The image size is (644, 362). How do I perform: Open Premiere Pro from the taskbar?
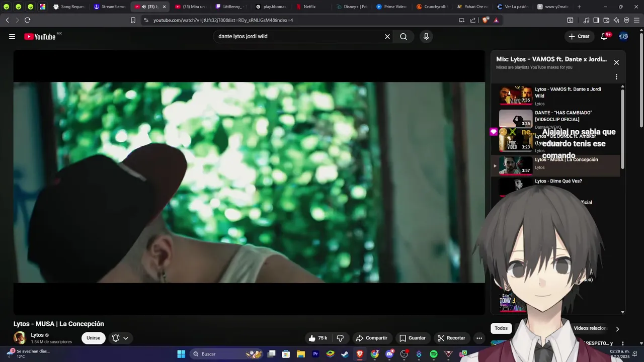[315, 354]
